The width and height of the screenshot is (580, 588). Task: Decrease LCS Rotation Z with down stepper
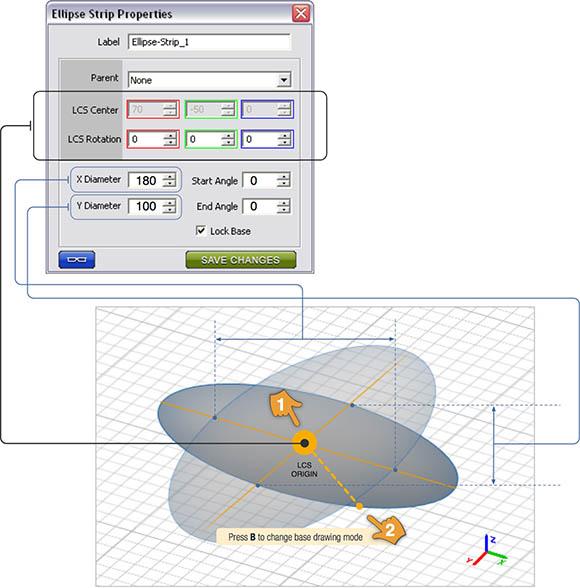pyautogui.click(x=284, y=142)
